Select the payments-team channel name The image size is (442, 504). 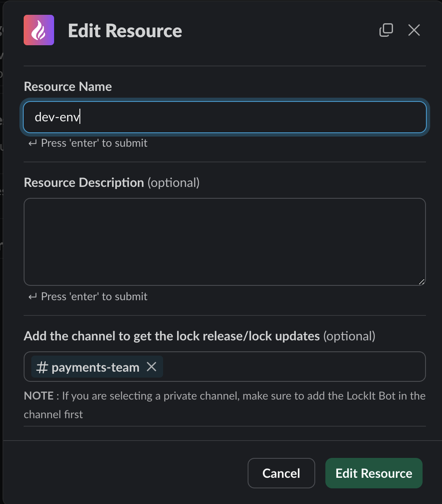click(x=95, y=367)
